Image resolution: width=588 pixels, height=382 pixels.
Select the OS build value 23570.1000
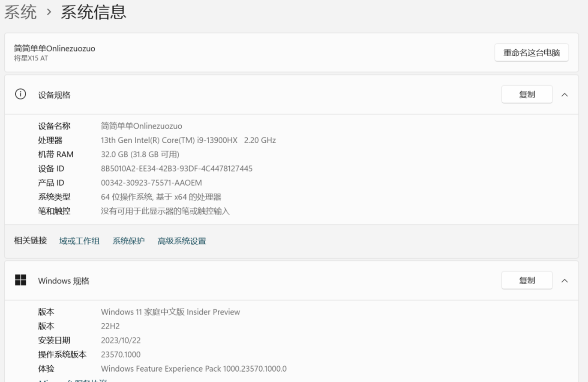tap(120, 355)
